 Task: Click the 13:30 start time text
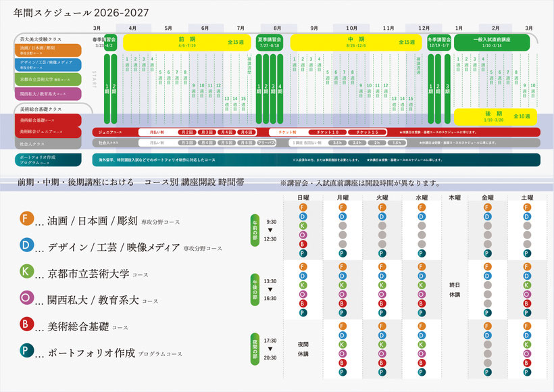270,281
